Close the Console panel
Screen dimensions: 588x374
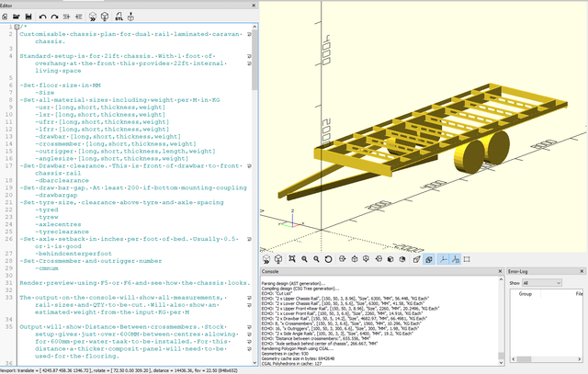pyautogui.click(x=500, y=271)
